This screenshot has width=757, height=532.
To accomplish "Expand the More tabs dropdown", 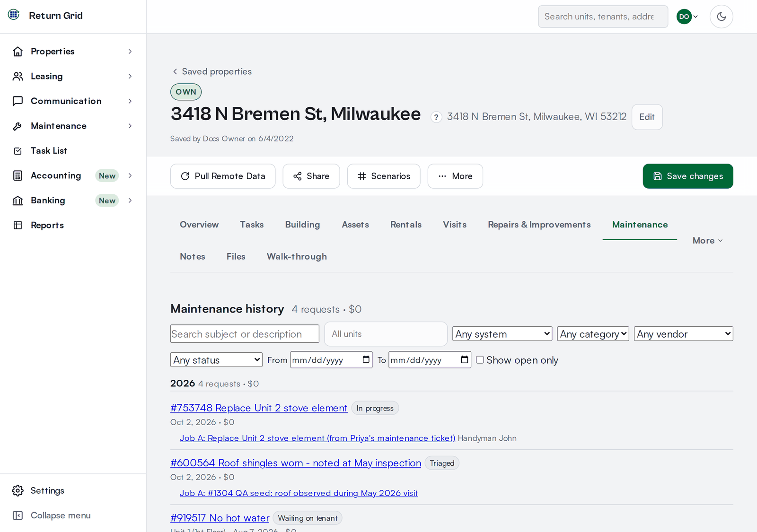I will click(708, 241).
